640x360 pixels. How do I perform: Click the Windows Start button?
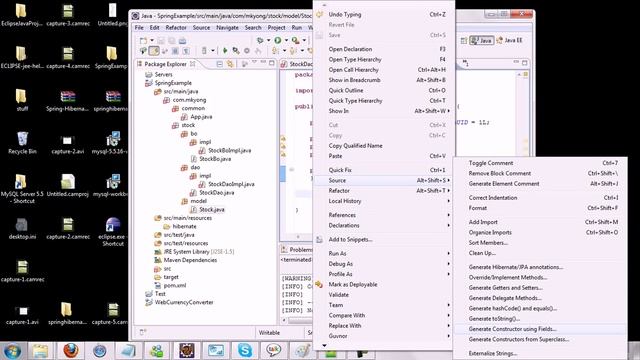(12, 351)
